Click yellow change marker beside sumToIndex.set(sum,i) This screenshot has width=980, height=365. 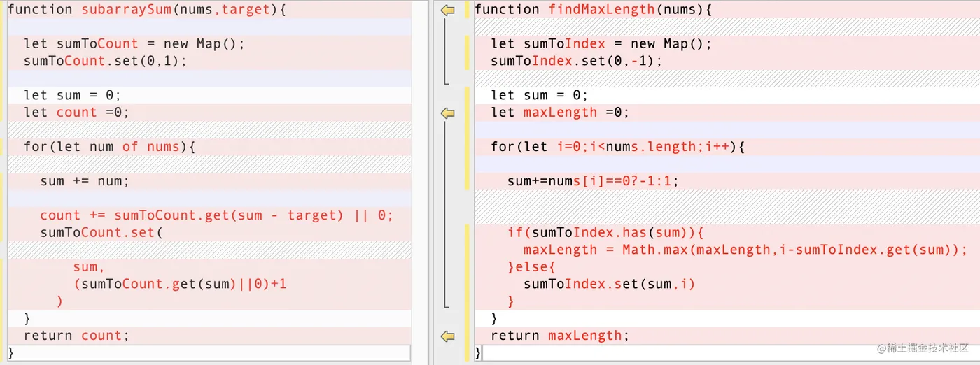(x=467, y=284)
